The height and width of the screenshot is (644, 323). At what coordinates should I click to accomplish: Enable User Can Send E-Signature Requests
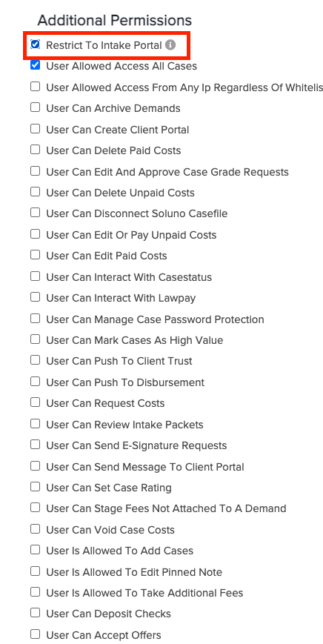pos(36,445)
